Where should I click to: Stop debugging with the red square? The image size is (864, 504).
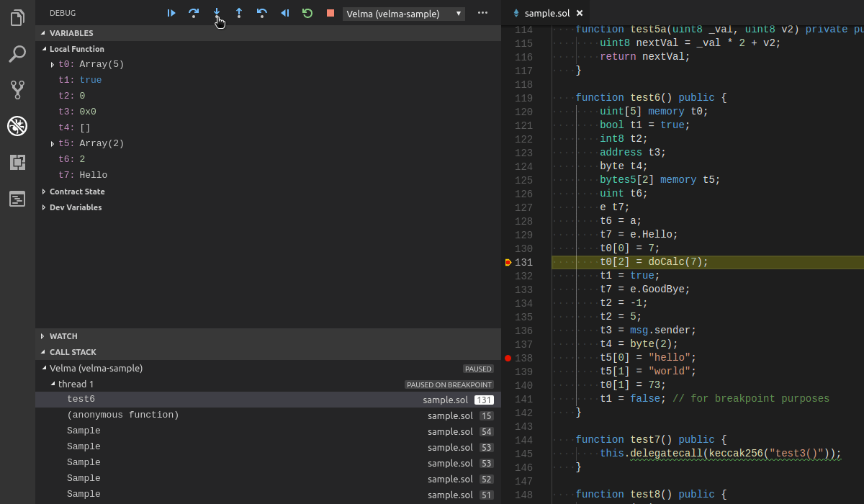330,13
